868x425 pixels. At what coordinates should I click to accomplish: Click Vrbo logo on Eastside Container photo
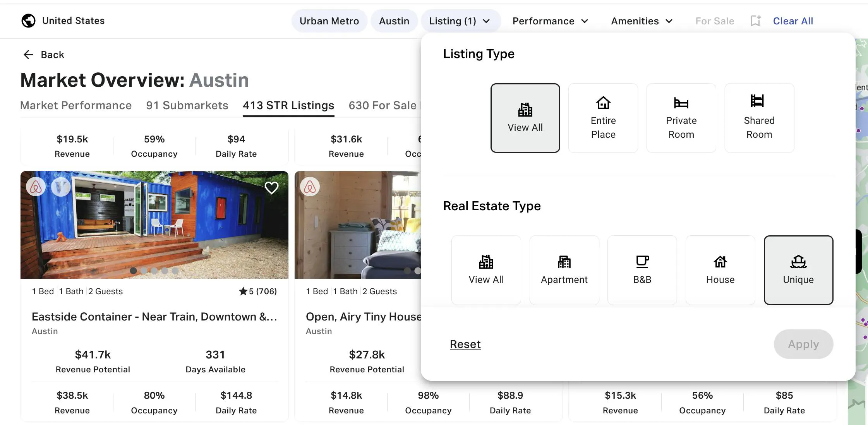(61, 187)
